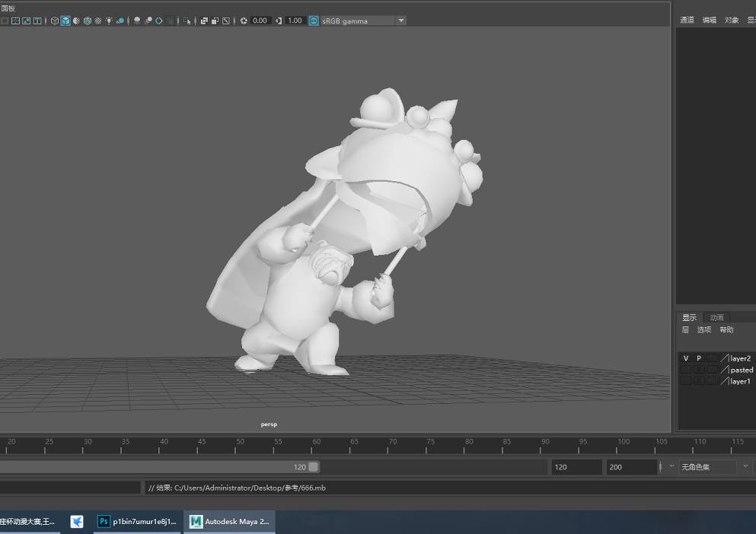
Task: Click the range slider handle at 120
Action: pos(314,467)
